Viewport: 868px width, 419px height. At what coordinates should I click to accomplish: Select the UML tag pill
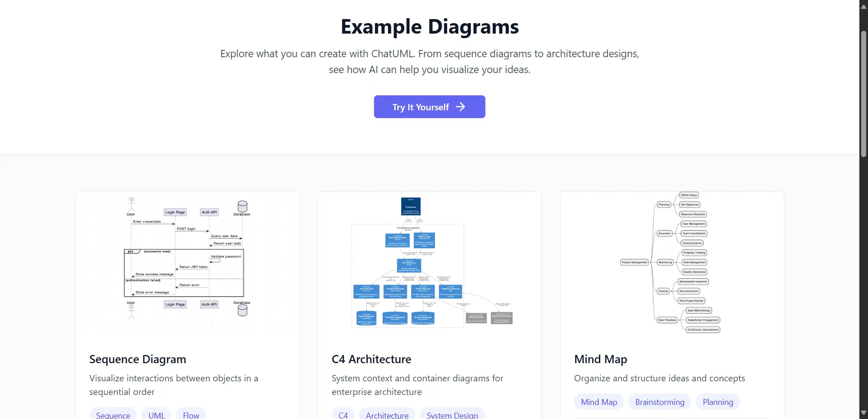click(156, 415)
